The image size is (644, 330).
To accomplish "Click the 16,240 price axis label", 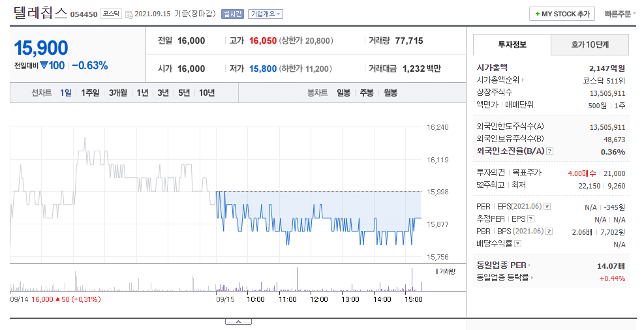I will (x=437, y=127).
